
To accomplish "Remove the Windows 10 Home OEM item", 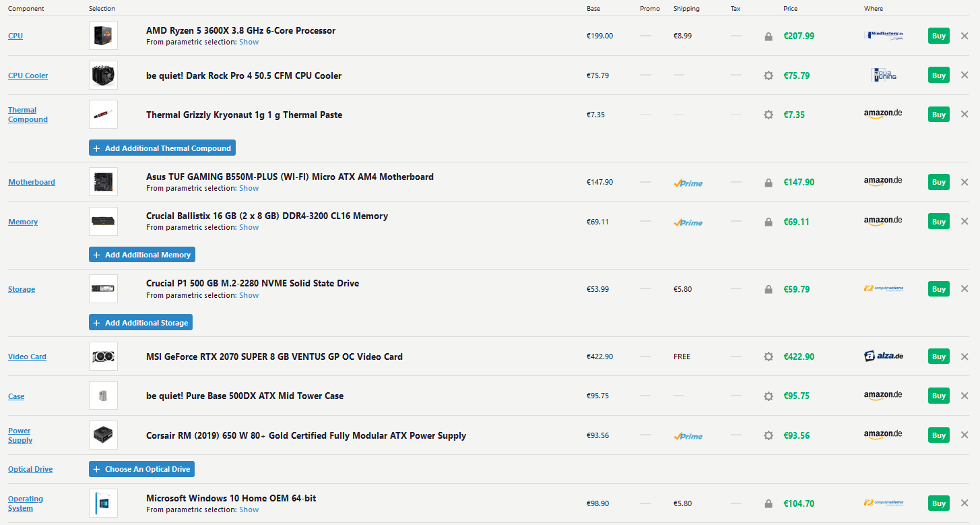I will [965, 503].
